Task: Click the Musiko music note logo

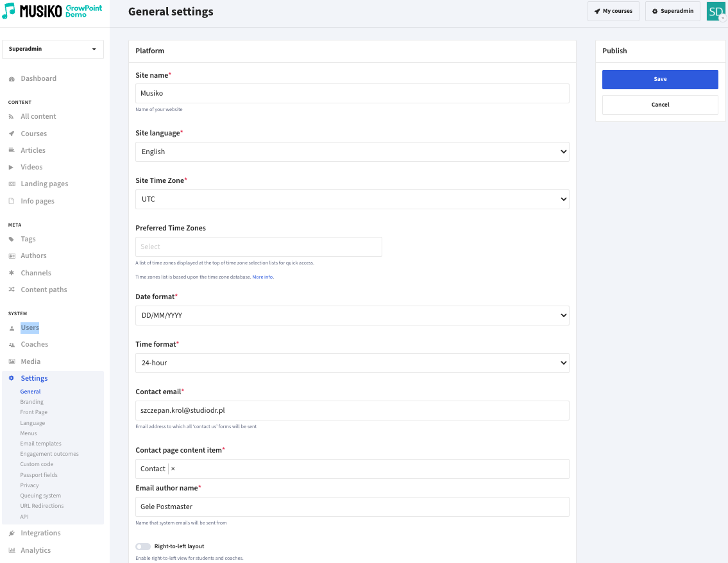Action: tap(8, 11)
